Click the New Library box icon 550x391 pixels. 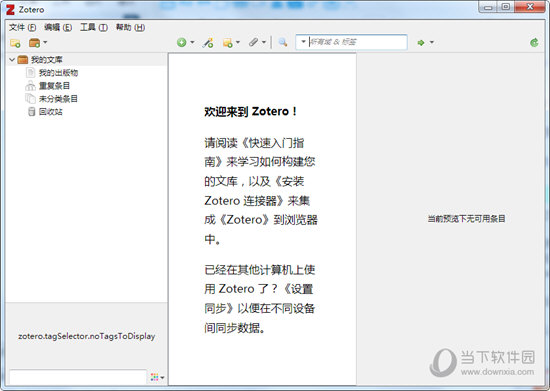tap(34, 43)
